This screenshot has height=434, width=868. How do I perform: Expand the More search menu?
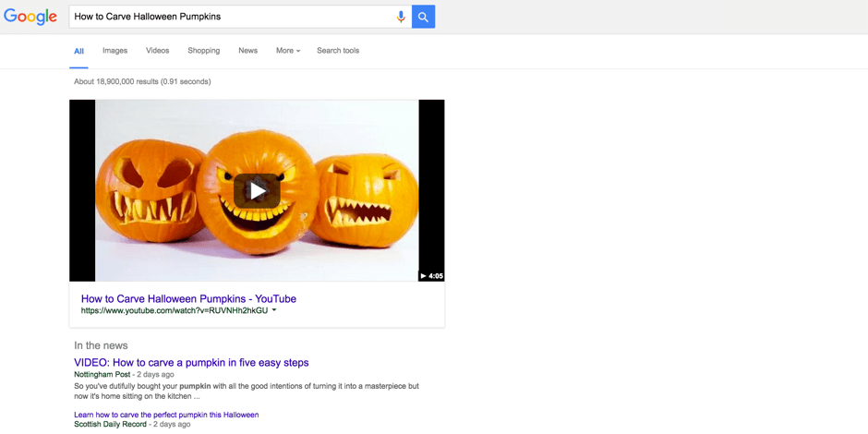coord(288,51)
